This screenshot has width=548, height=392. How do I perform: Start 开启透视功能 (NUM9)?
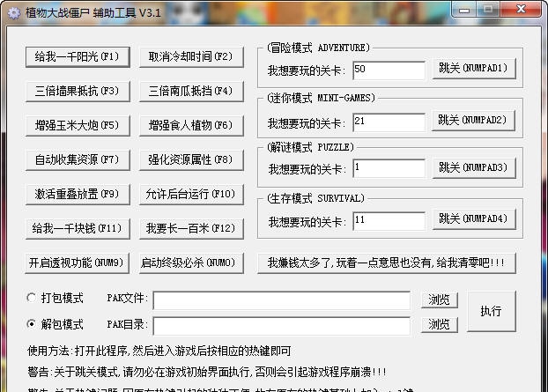77,263
